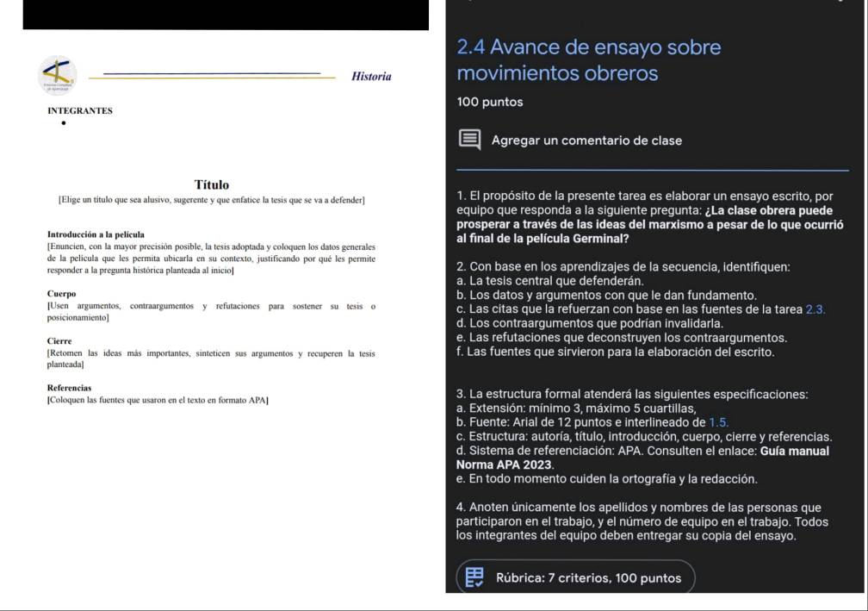The height and width of the screenshot is (611, 868).
Task: Click the class comment speech bubble icon
Action: tap(469, 140)
